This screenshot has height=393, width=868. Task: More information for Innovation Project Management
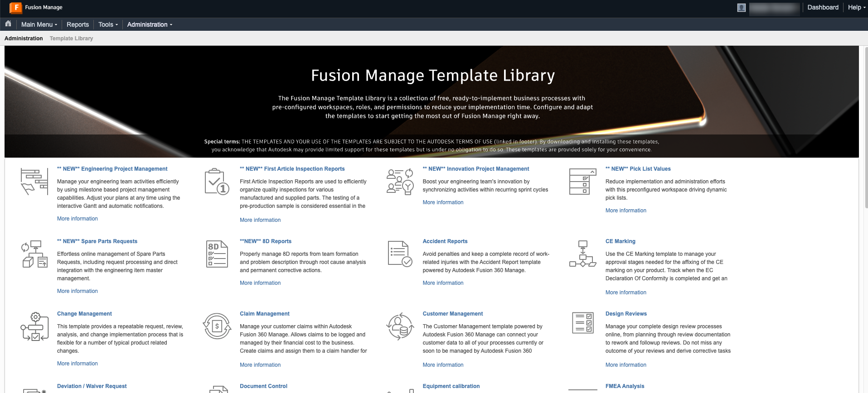443,202
